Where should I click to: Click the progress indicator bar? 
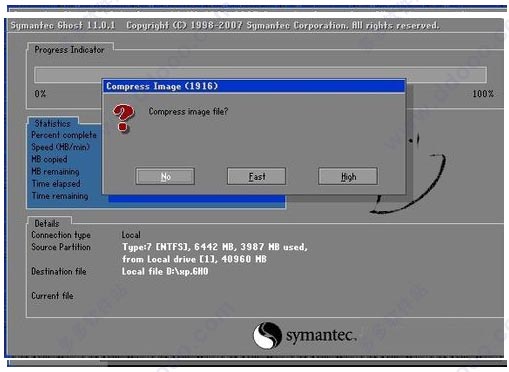click(x=260, y=74)
